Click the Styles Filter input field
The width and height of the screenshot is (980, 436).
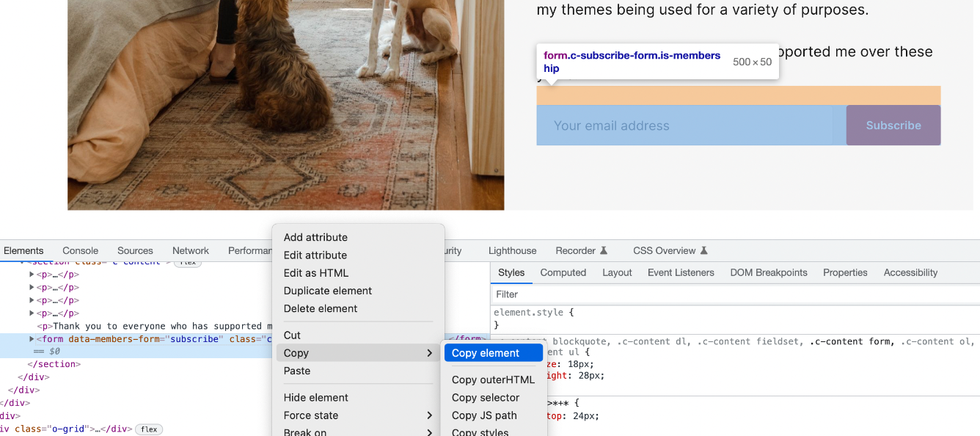coord(735,294)
